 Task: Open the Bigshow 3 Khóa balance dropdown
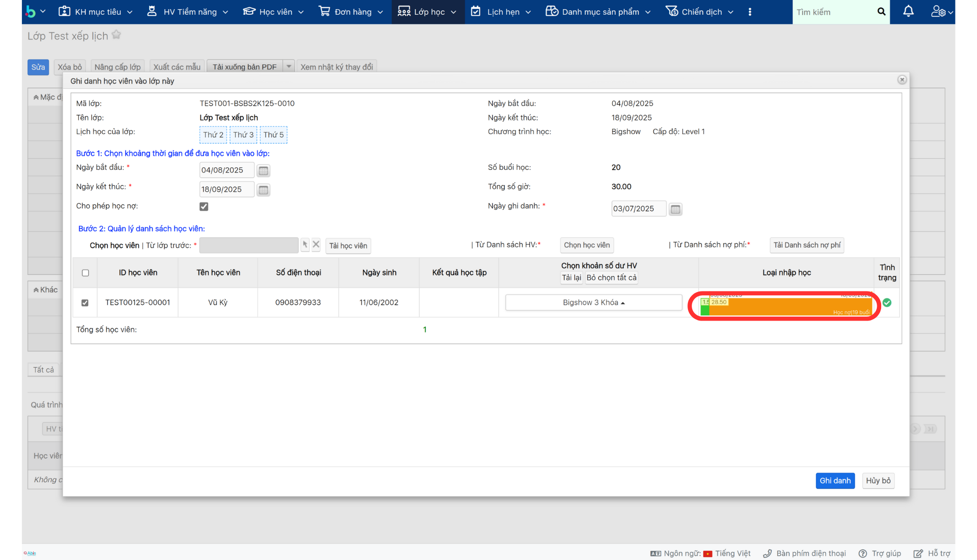[x=593, y=302]
